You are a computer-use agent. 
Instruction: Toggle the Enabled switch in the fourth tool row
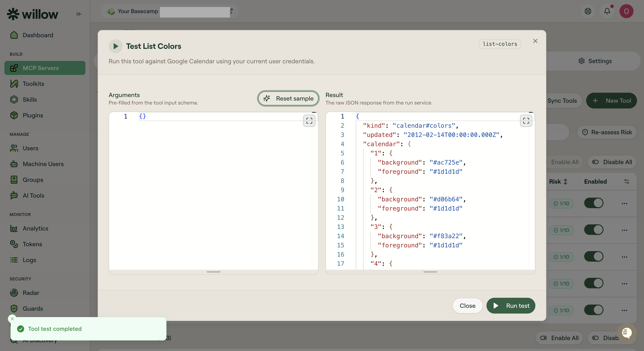coord(594,283)
